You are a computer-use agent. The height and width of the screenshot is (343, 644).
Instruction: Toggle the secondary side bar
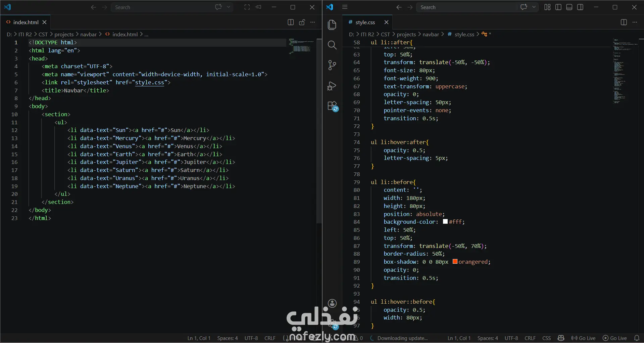point(580,7)
